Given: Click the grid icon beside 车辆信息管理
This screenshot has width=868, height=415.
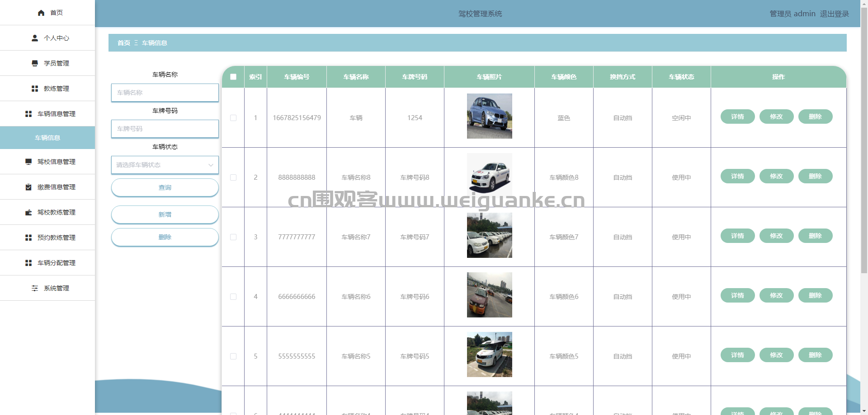Looking at the screenshot, I should 28,114.
